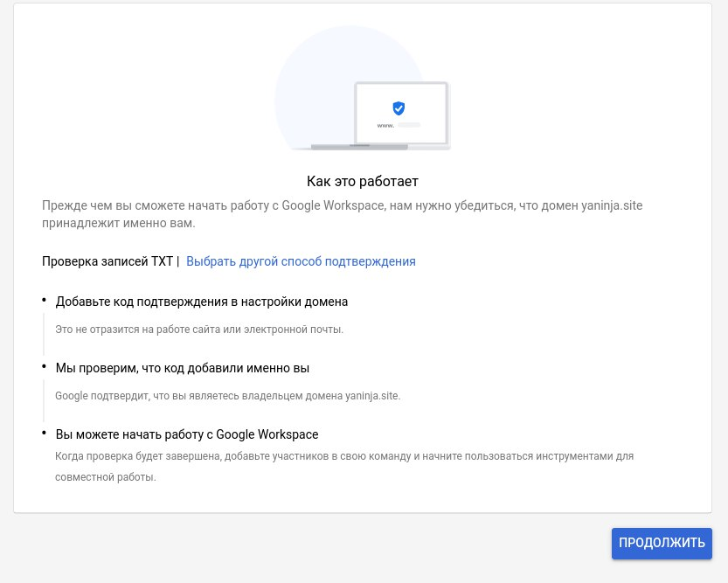Select 'Вы можете начать работу с Google Workspace' step
This screenshot has height=583, width=728.
point(187,434)
